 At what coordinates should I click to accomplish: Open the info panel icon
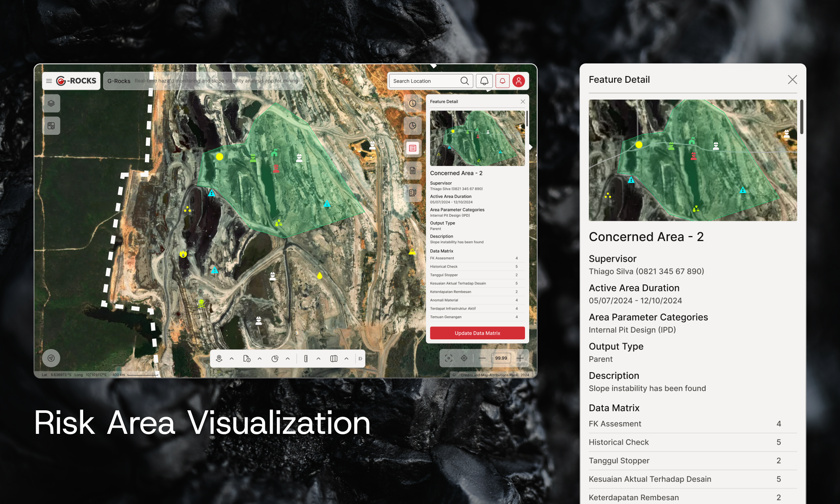[412, 103]
